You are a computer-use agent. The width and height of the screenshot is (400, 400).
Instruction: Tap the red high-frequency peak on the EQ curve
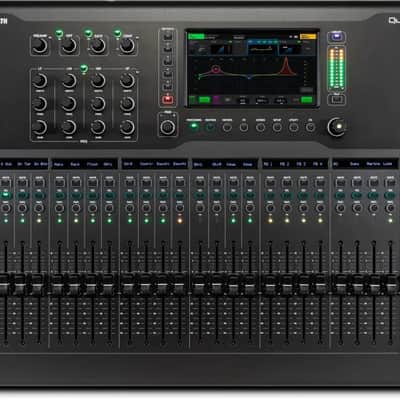click(x=286, y=65)
